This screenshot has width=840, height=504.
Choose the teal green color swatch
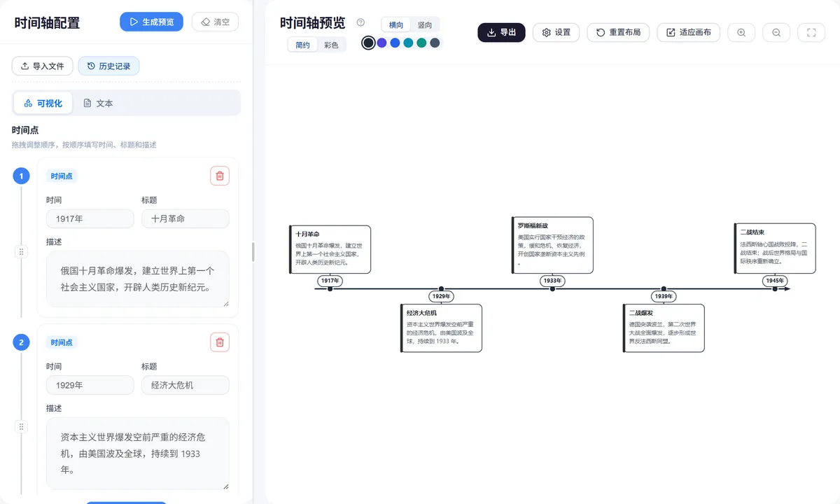click(421, 43)
